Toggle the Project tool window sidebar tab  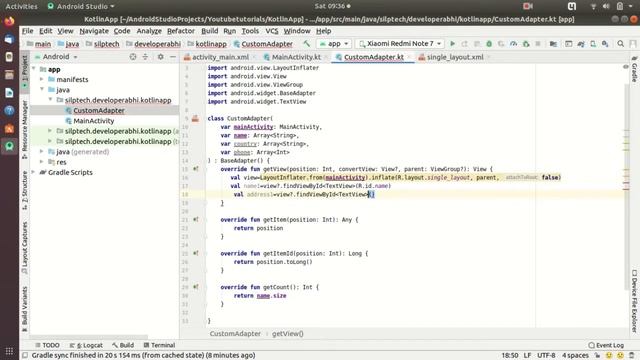25,72
